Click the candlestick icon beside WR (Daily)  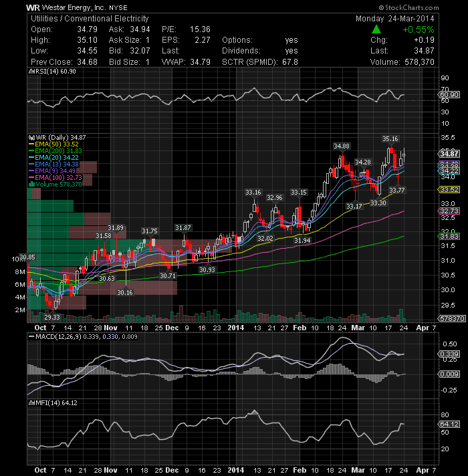[x=31, y=138]
